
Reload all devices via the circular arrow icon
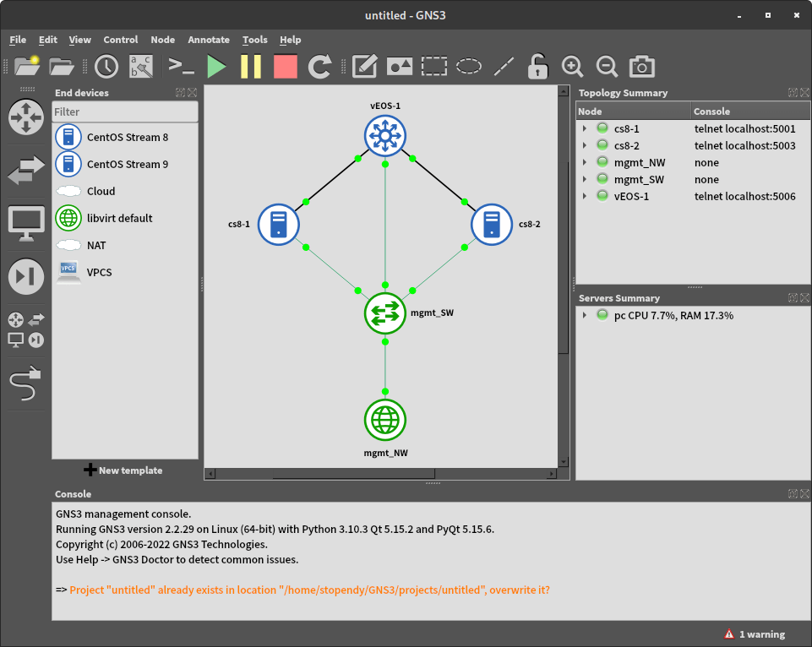pyautogui.click(x=319, y=66)
